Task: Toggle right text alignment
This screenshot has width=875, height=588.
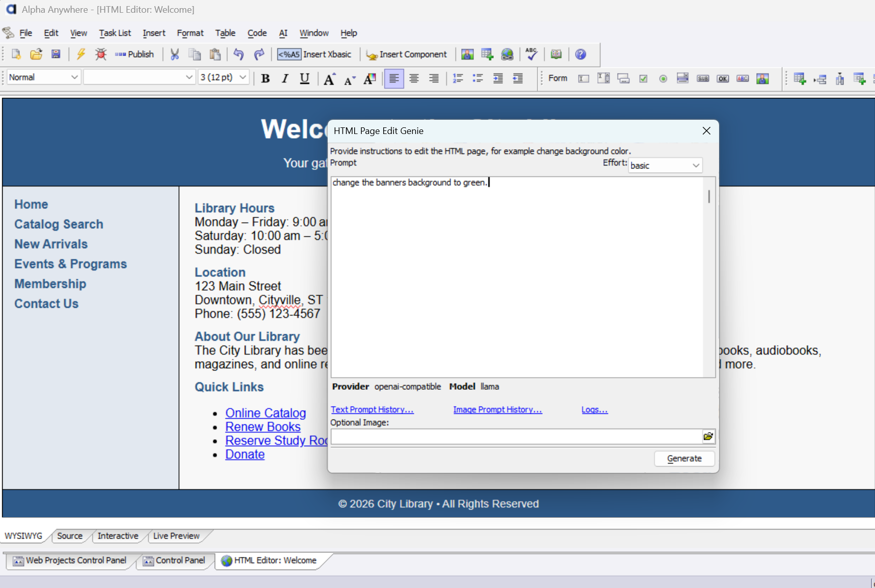Action: click(434, 78)
